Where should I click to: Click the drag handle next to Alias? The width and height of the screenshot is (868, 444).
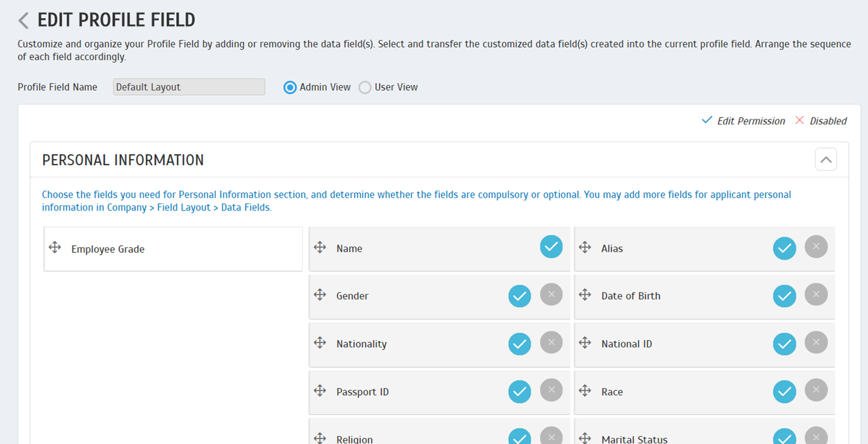pyautogui.click(x=585, y=248)
